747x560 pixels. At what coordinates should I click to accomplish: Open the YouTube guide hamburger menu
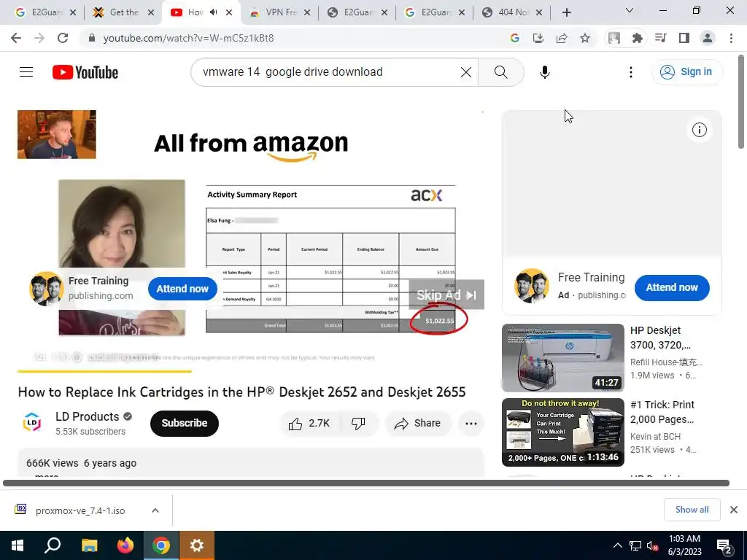(x=26, y=72)
